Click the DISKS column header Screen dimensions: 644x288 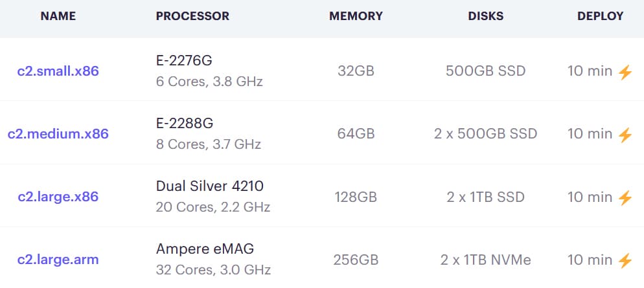485,16
